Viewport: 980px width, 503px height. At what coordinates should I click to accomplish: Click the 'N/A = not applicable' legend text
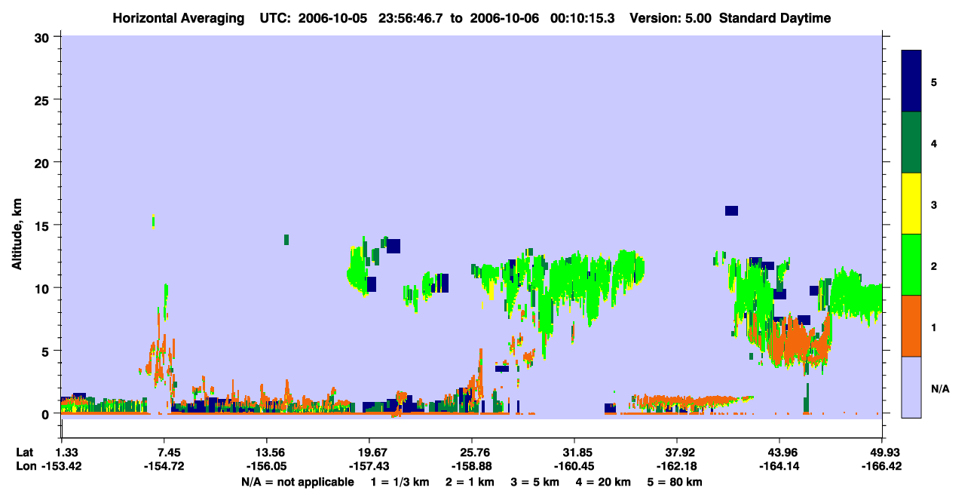(298, 482)
